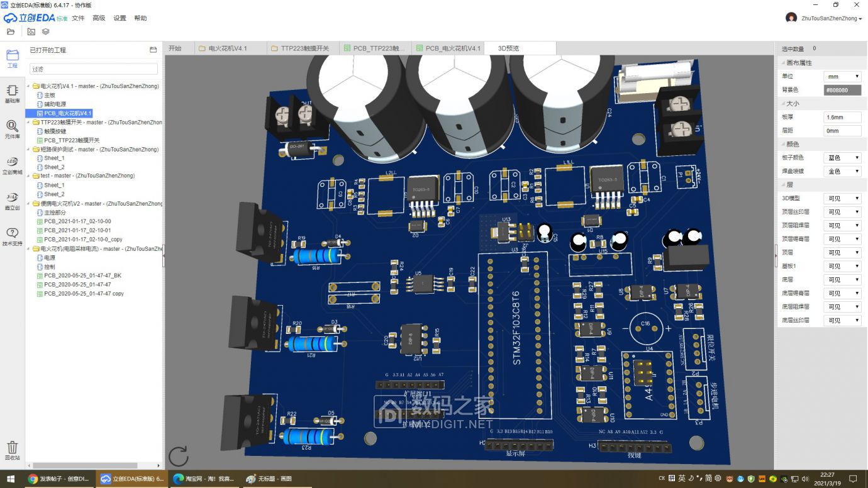Open the 文件 menu

[78, 18]
